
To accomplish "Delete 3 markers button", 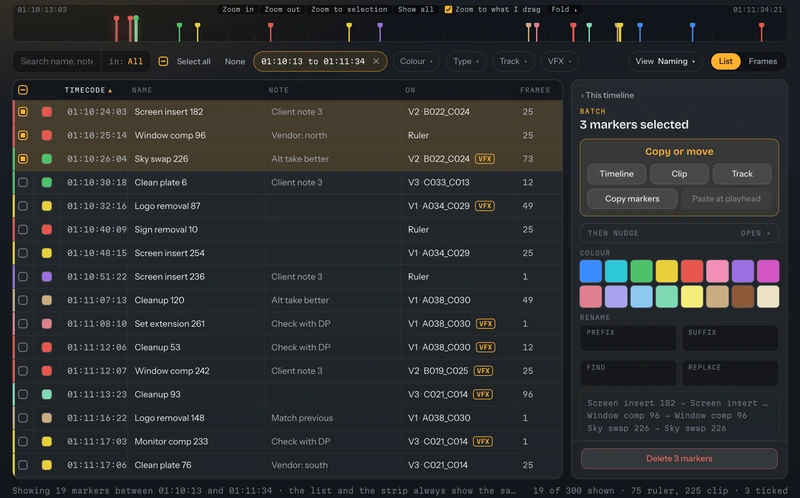I will (679, 458).
